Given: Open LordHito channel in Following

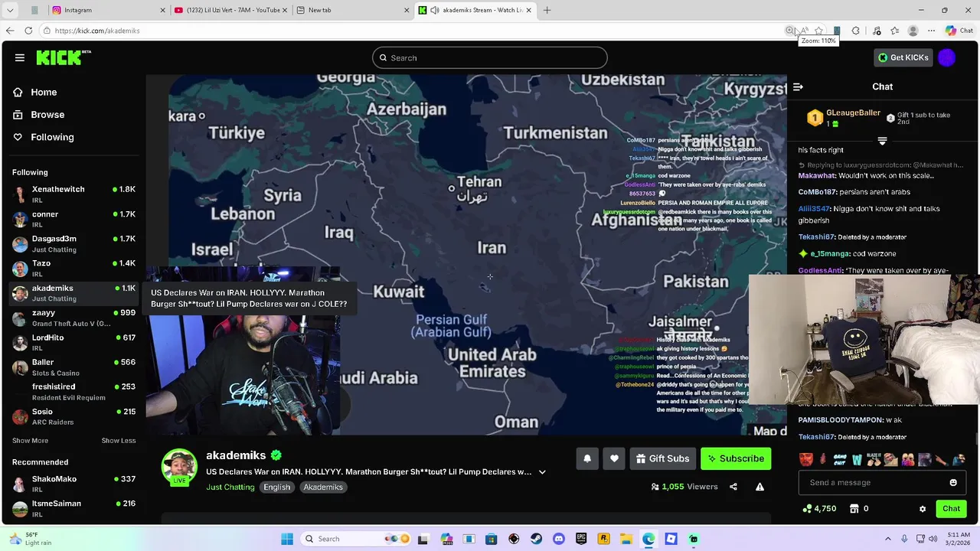Looking at the screenshot, I should pos(73,342).
